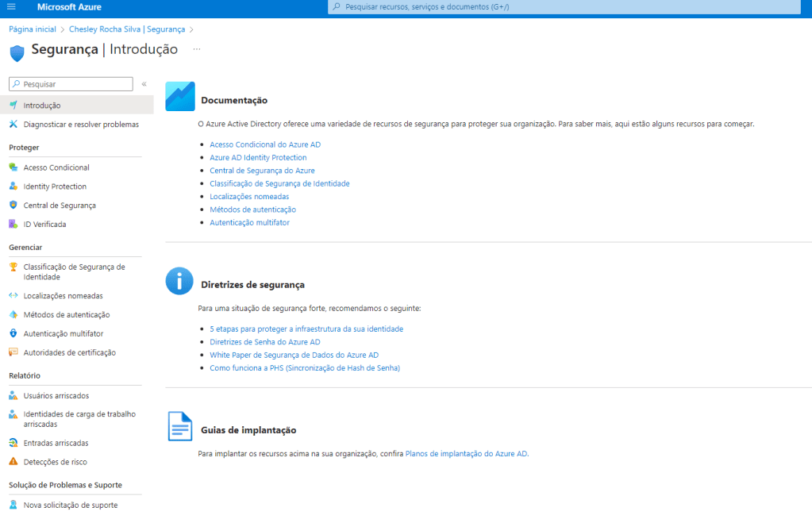Viewport: 812px width, 519px height.
Task: Open the Acesso Condicional do Azure AD link
Action: (265, 144)
